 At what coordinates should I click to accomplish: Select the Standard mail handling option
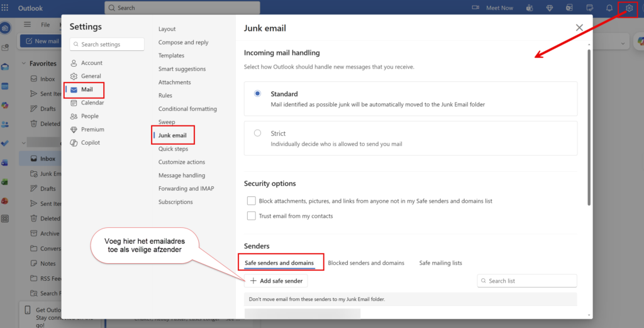[x=258, y=94]
